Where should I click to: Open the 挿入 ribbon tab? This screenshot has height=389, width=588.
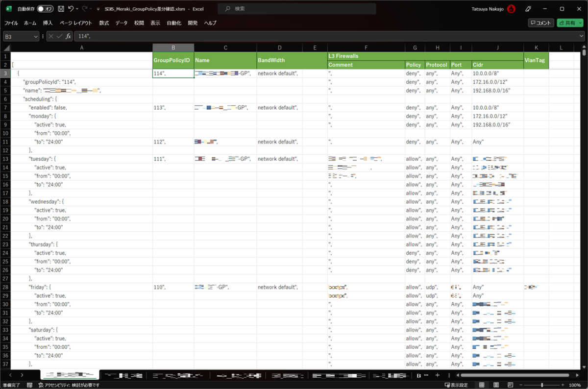[x=48, y=23]
